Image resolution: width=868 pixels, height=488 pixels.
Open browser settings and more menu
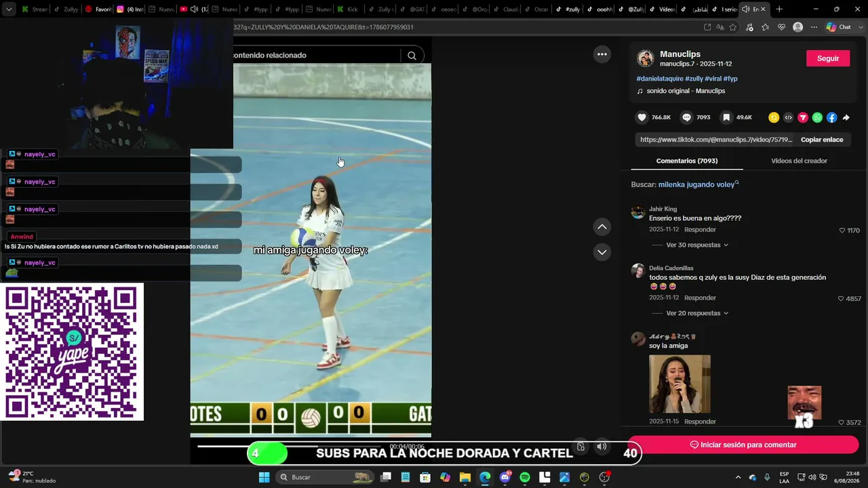click(x=814, y=27)
